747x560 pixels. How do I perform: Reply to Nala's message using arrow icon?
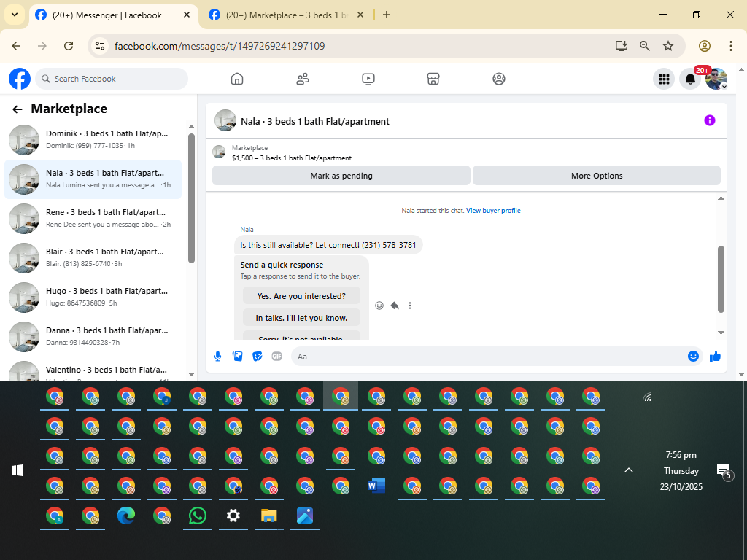(x=395, y=306)
